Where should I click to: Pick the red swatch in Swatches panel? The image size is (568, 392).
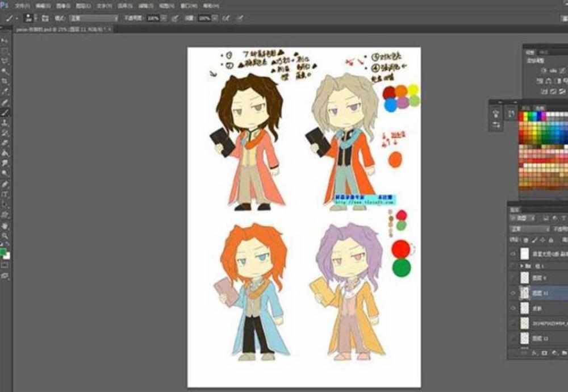pyautogui.click(x=523, y=116)
